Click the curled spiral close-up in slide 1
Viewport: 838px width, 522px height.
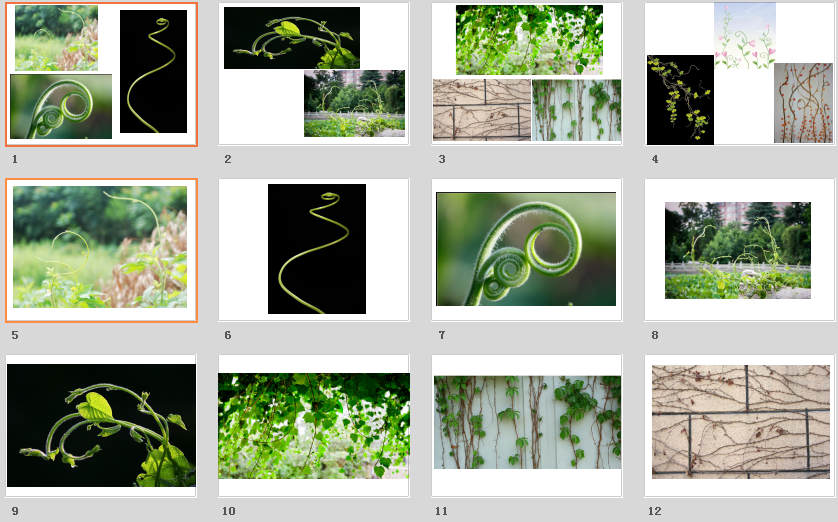click(61, 106)
